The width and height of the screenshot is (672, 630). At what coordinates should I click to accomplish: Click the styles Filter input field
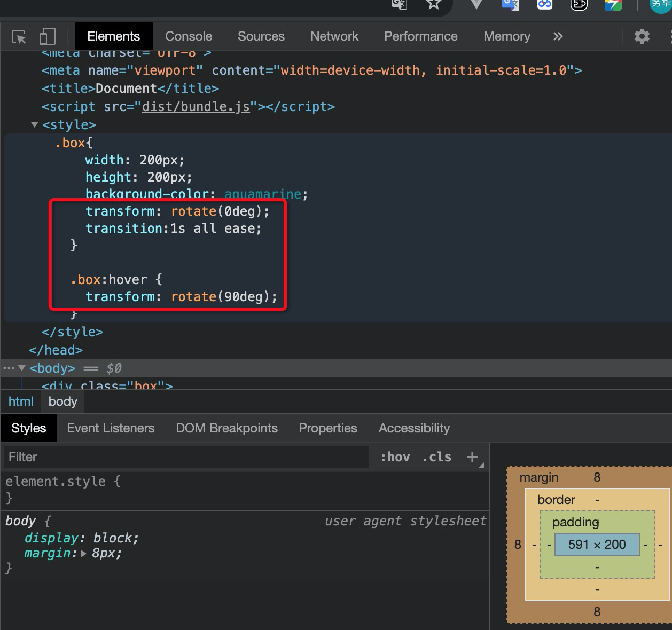[x=186, y=457]
